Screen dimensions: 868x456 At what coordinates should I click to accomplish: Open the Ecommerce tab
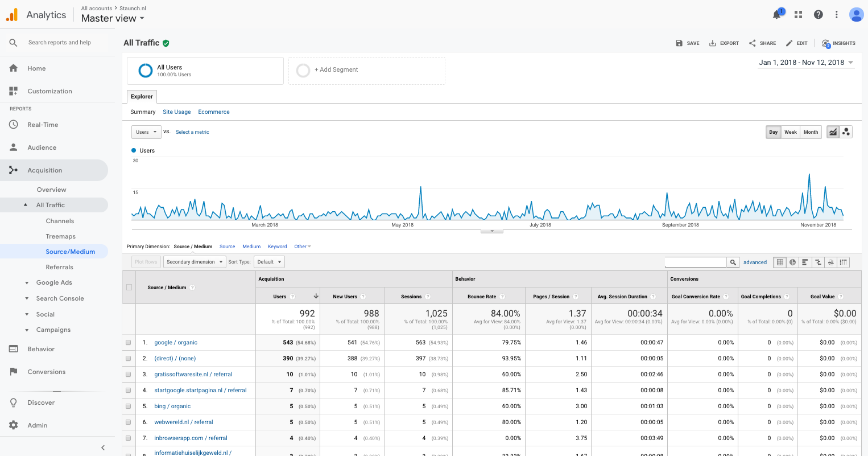214,112
